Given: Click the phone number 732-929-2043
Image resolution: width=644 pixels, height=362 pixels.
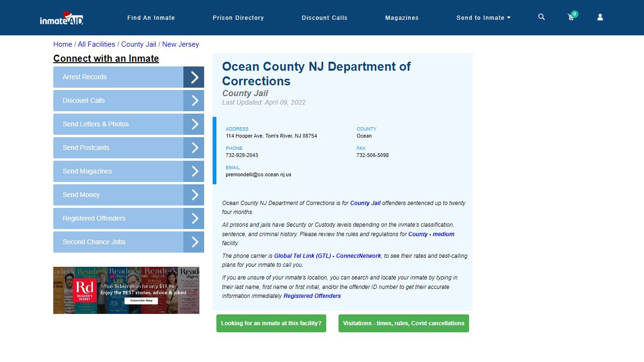Looking at the screenshot, I should (x=242, y=155).
